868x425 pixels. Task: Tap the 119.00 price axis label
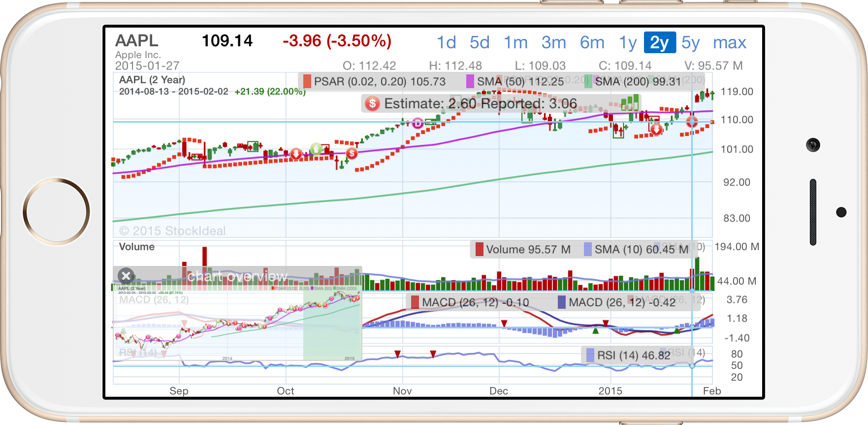737,92
